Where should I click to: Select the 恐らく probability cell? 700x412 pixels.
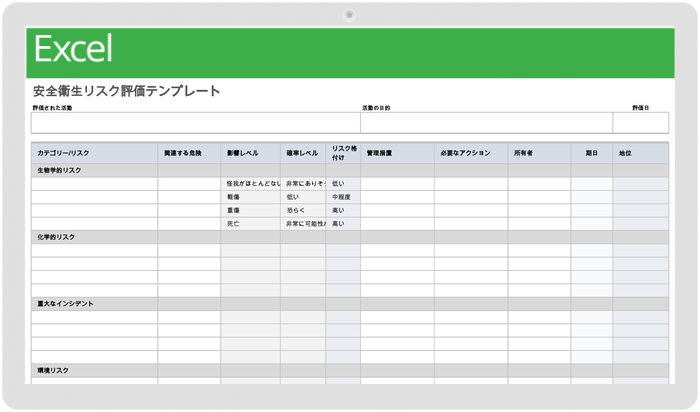click(303, 210)
